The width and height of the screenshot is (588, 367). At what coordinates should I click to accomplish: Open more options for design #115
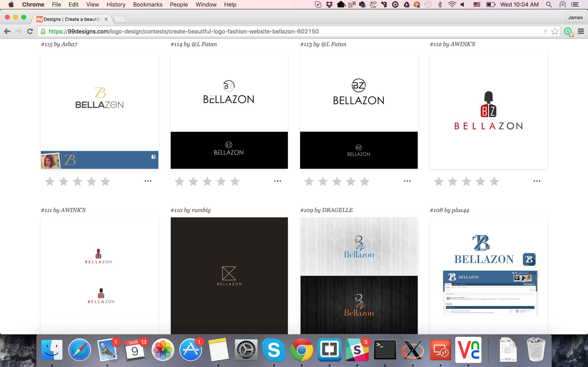click(148, 181)
